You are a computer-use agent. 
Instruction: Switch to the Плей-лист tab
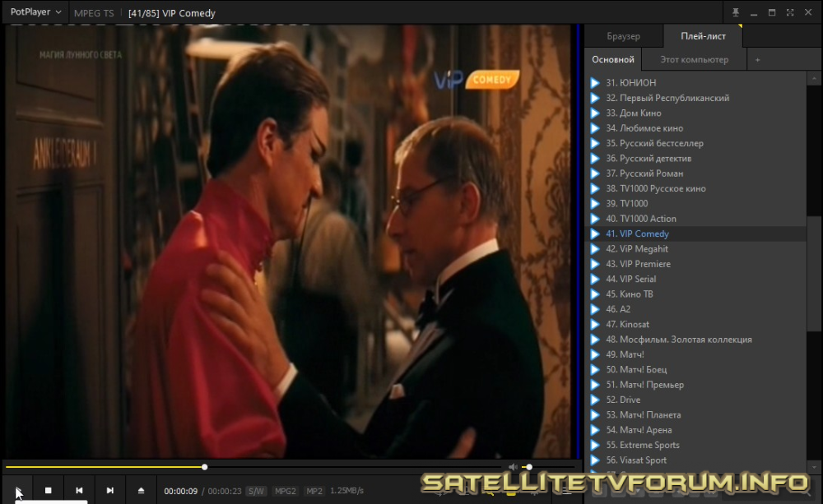point(703,36)
